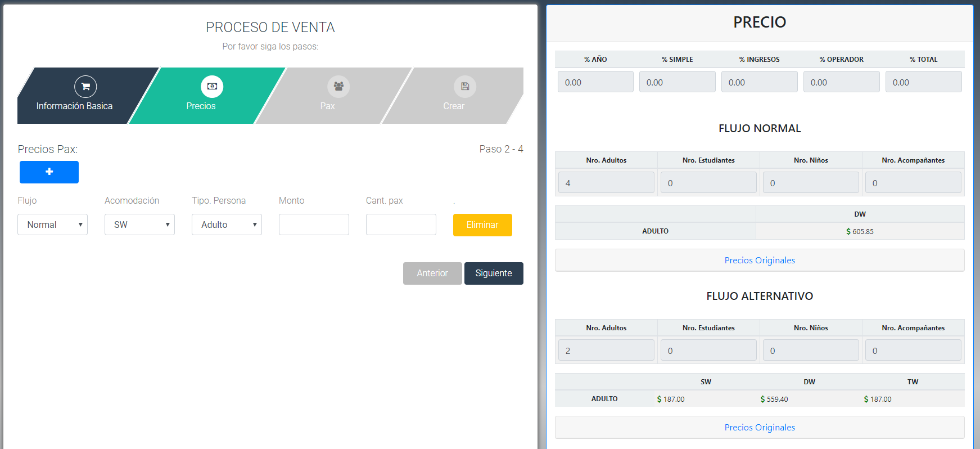980x449 pixels.
Task: Open the Tipo Persona dropdown showing Adulto
Action: [x=227, y=225]
